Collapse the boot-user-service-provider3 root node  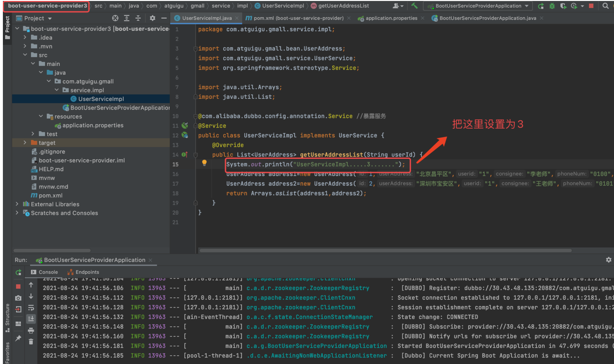tap(17, 29)
